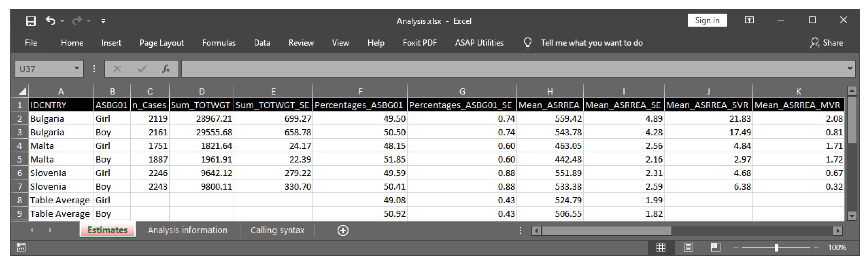Select cell A2 containing Bulgaria
This screenshot has height=268, width=868.
point(61,118)
